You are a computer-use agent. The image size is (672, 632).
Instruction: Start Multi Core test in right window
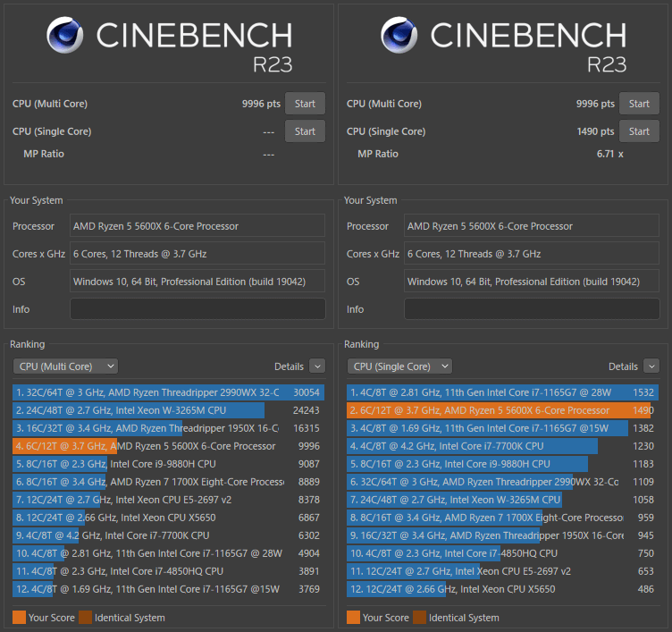coord(639,104)
